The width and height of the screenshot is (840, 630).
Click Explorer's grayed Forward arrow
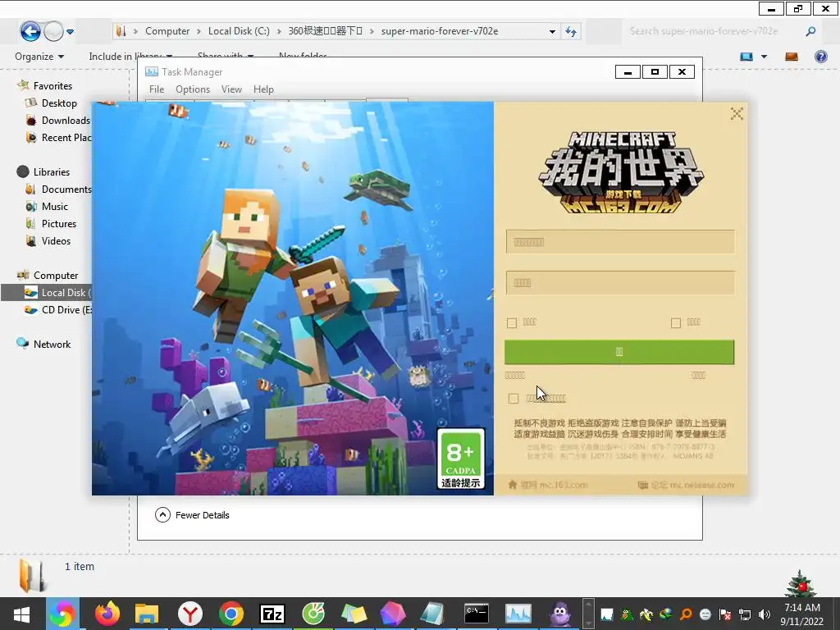coord(53,32)
